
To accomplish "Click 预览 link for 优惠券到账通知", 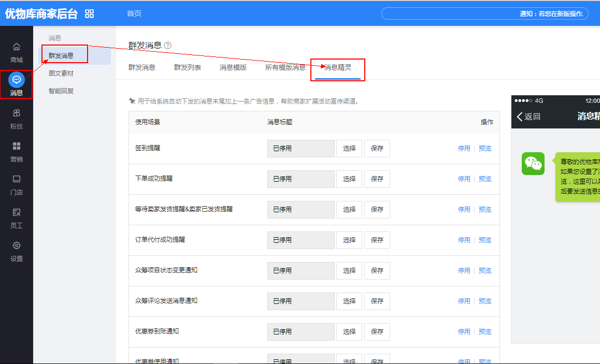I will (x=485, y=332).
